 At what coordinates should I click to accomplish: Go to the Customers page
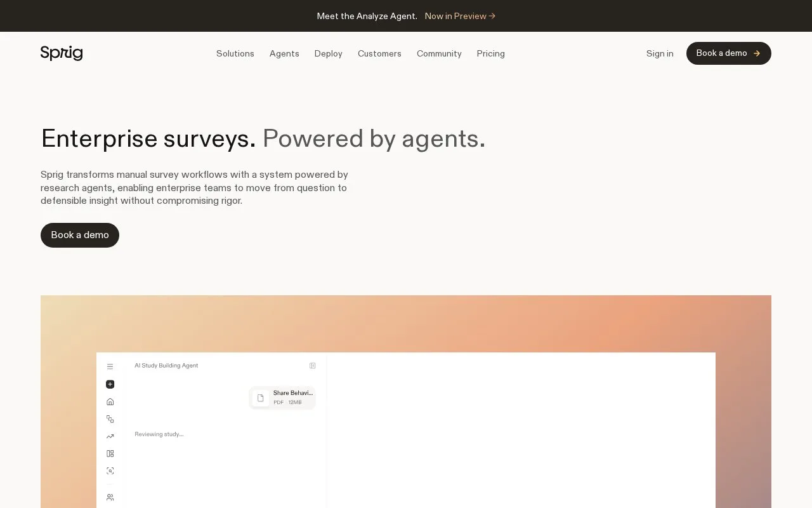tap(379, 53)
